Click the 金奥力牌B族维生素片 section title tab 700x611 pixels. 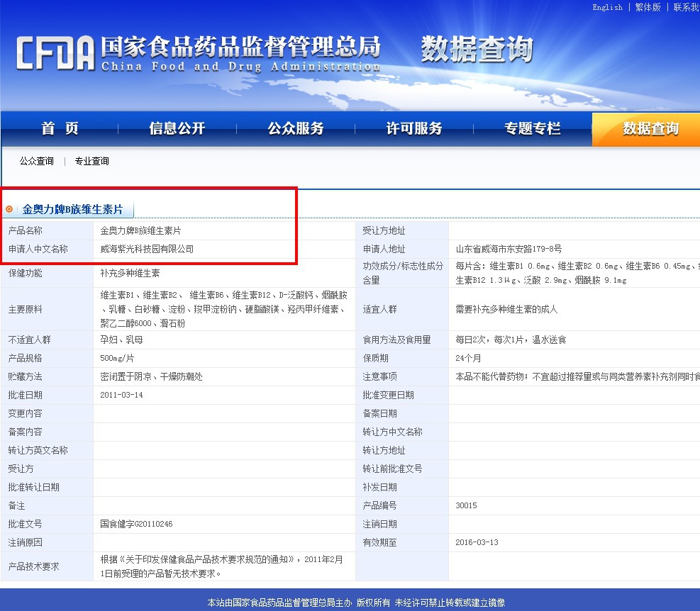(x=73, y=209)
